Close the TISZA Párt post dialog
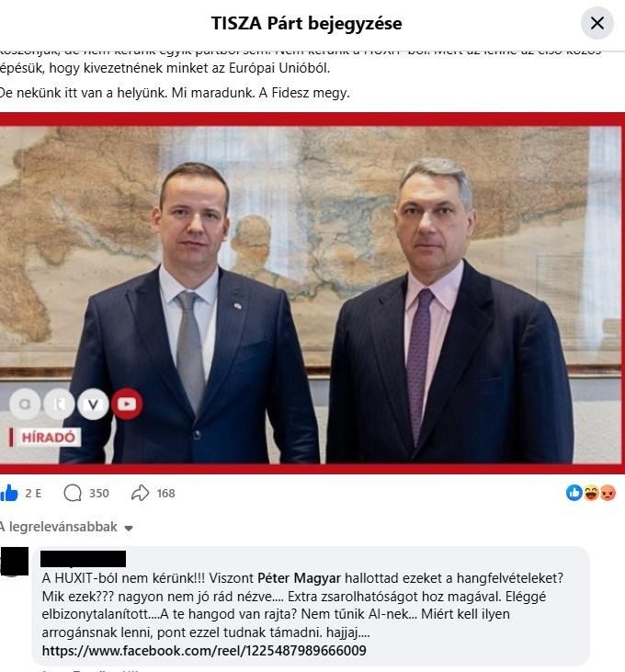 [x=597, y=23]
